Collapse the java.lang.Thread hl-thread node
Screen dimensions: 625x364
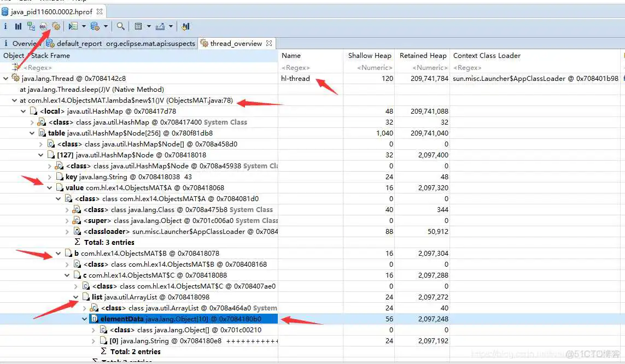click(x=6, y=79)
